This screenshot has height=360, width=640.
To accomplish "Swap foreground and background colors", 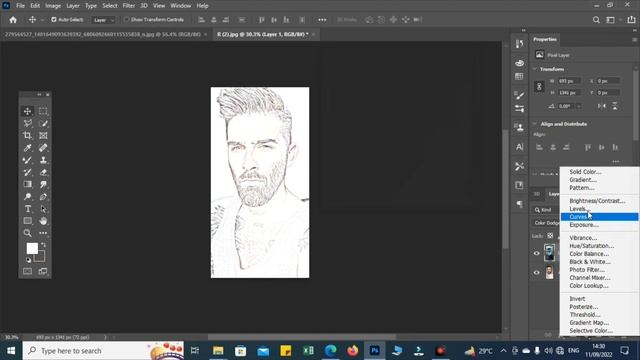I will 44,245.
